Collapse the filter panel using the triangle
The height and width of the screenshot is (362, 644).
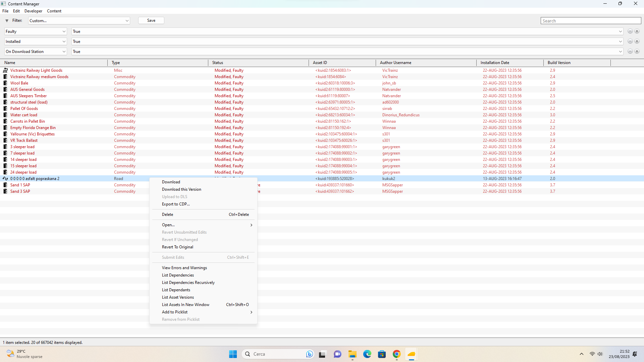(x=7, y=21)
